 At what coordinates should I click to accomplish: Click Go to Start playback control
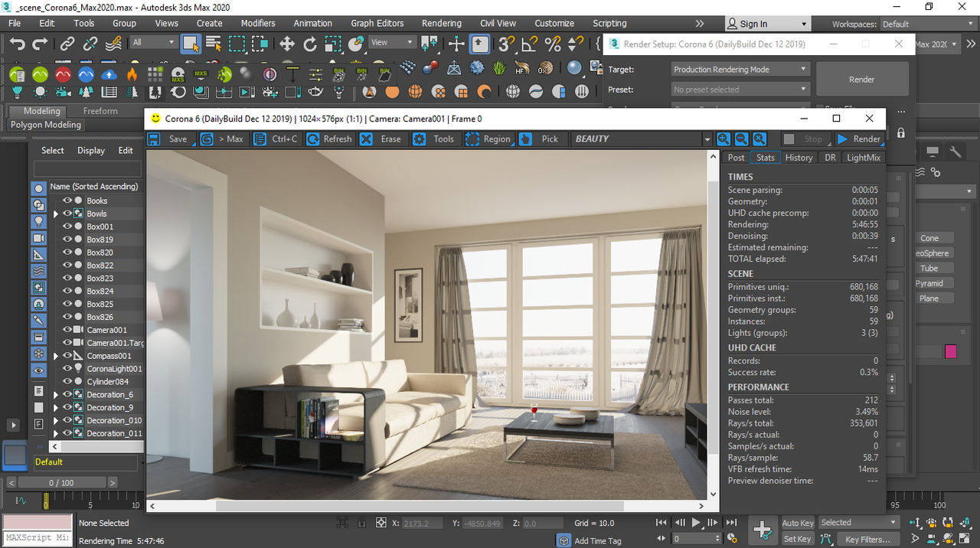pyautogui.click(x=661, y=522)
